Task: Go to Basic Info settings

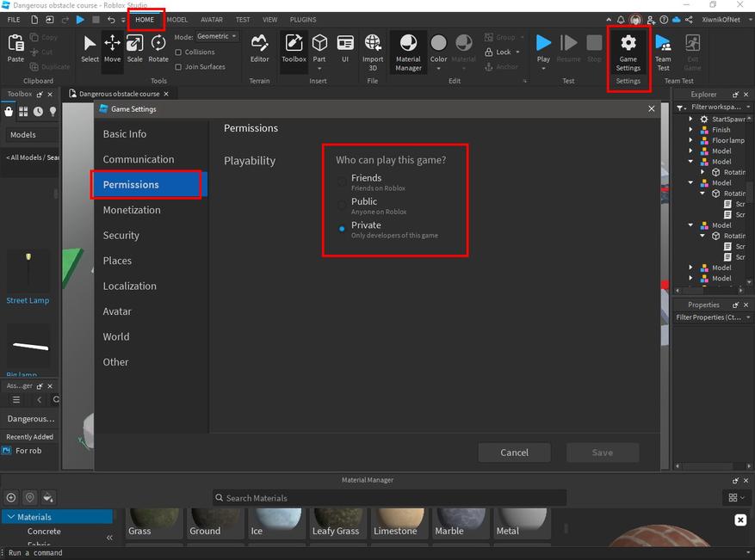Action: click(151, 133)
